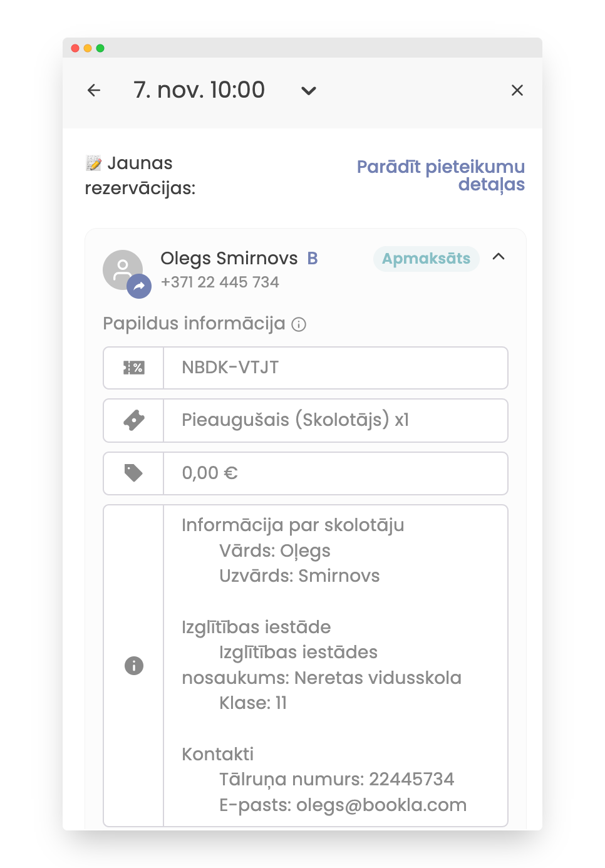This screenshot has height=868, width=605.
Task: Click the olegs@bookla.com email text
Action: coord(381,805)
